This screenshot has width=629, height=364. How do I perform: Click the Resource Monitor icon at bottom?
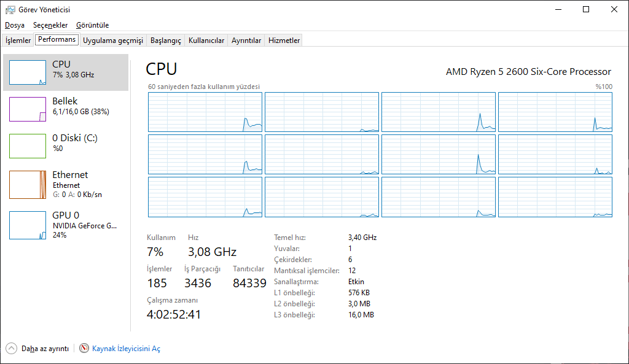84,348
